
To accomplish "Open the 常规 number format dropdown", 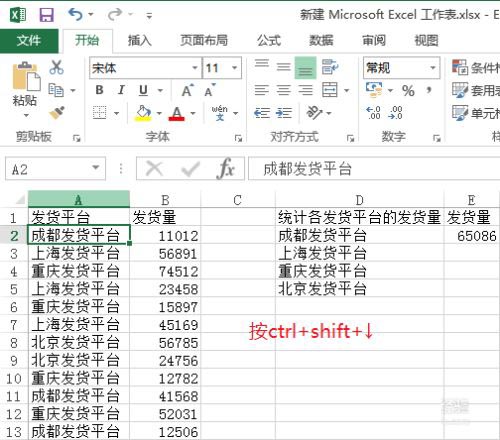I will (433, 68).
